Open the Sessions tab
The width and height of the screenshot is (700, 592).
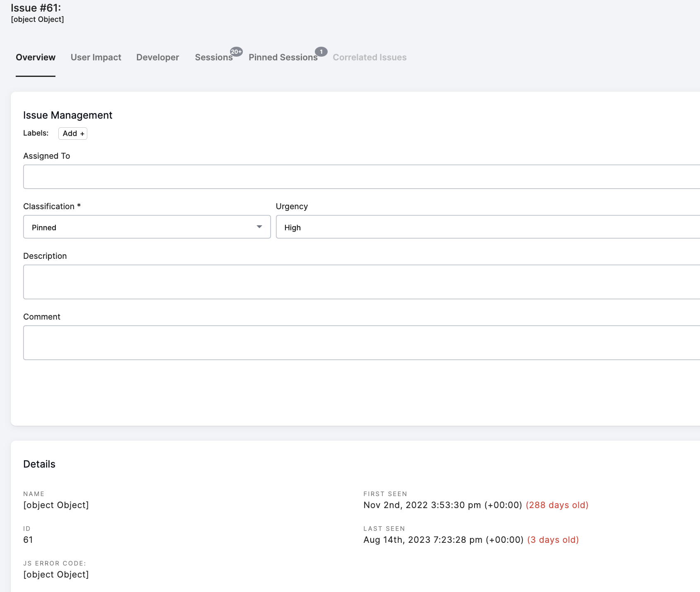213,57
